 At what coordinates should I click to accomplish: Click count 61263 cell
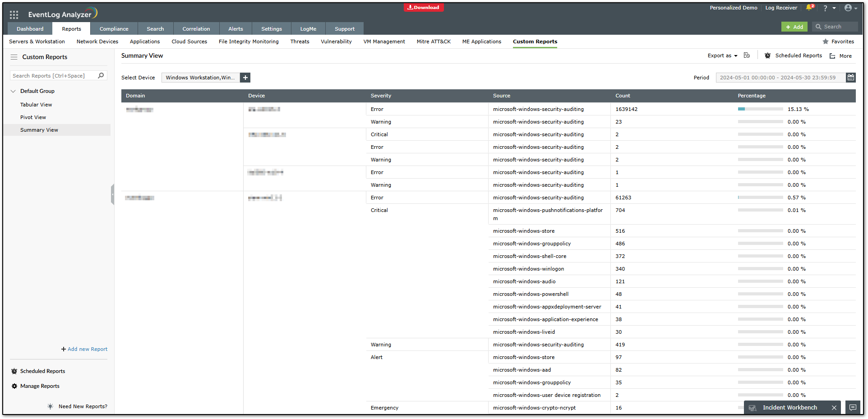point(623,198)
